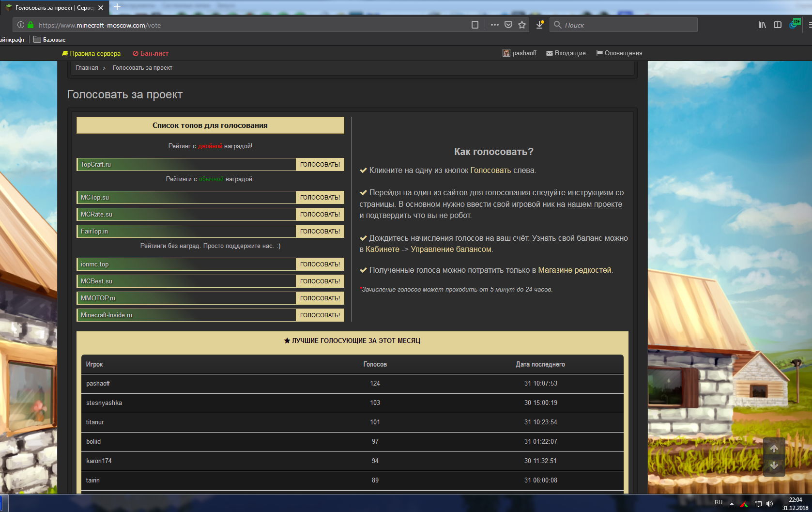Expand hidden system tray icons

tap(732, 504)
